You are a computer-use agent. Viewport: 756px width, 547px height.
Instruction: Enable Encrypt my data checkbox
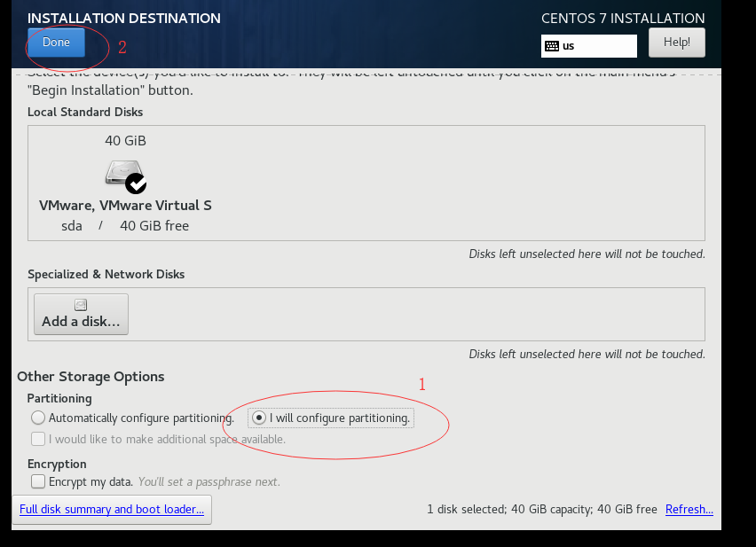(x=38, y=481)
